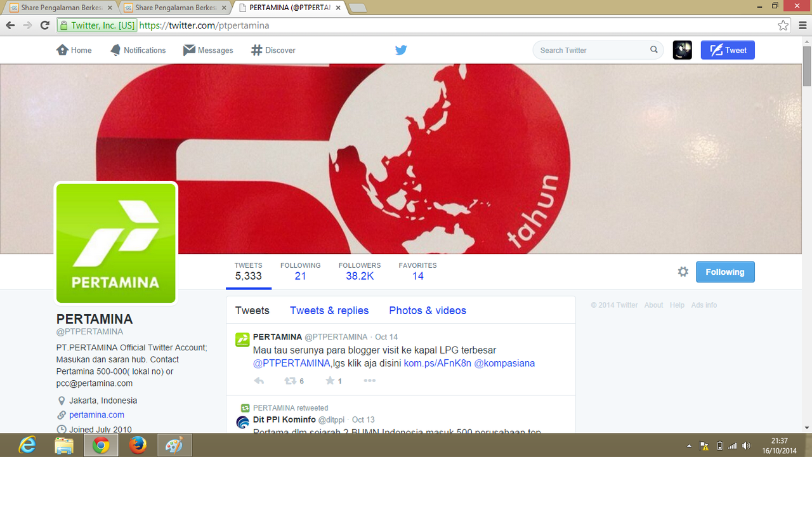Open Firefox from taskbar
812x523 pixels.
(138, 446)
